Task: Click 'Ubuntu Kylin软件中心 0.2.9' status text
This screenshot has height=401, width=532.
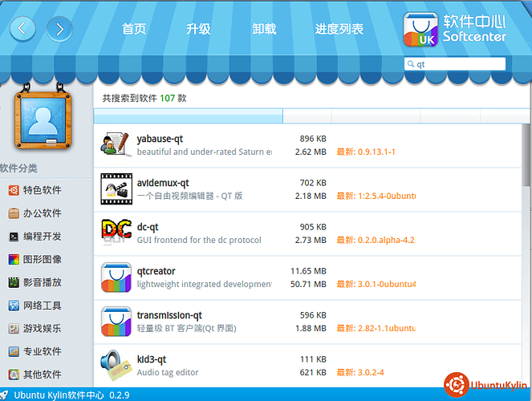Action: (x=71, y=395)
